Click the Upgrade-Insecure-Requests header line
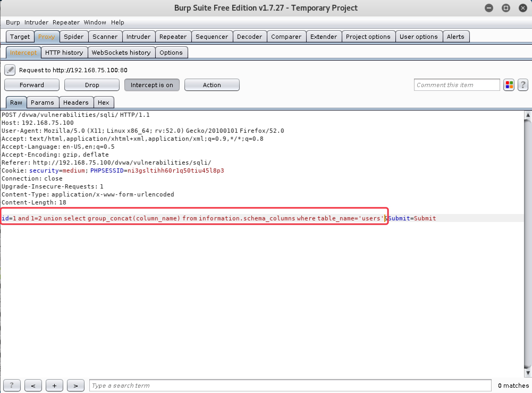 tap(53, 186)
